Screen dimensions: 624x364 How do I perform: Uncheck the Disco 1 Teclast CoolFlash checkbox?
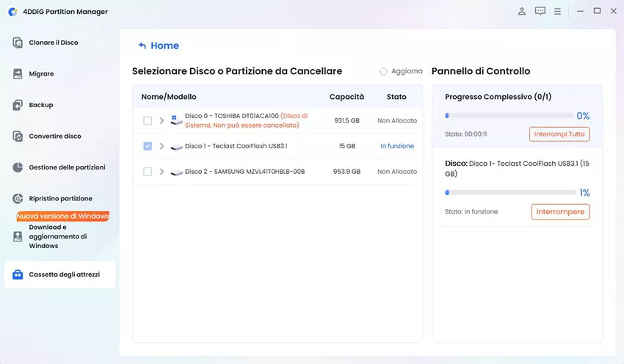point(148,146)
